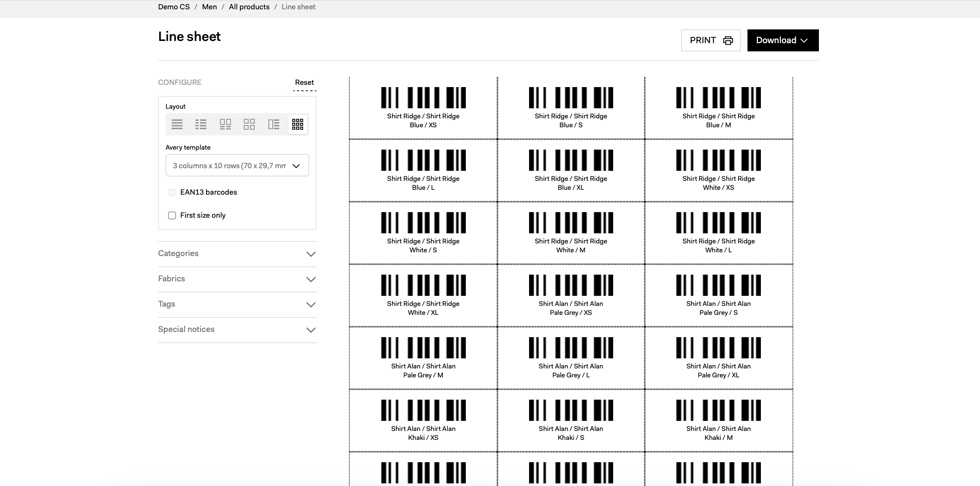Select the bulleted list layout icon
This screenshot has width=980, height=486.
pyautogui.click(x=201, y=124)
